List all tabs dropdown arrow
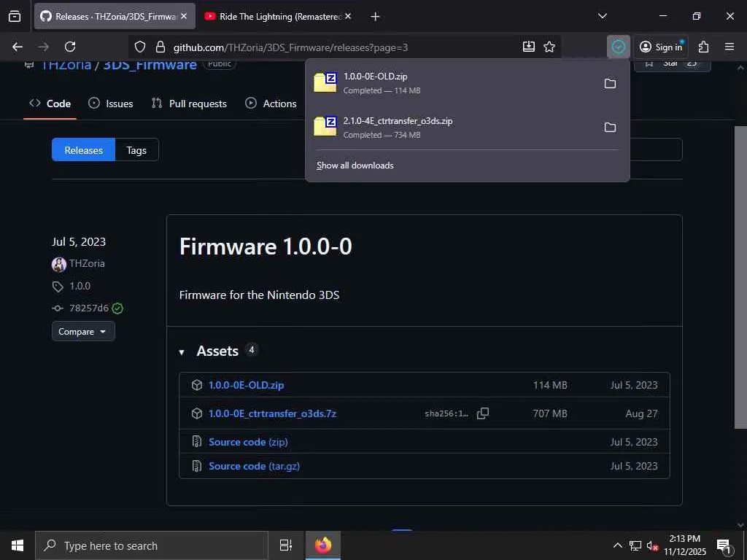The height and width of the screenshot is (560, 747). click(602, 16)
